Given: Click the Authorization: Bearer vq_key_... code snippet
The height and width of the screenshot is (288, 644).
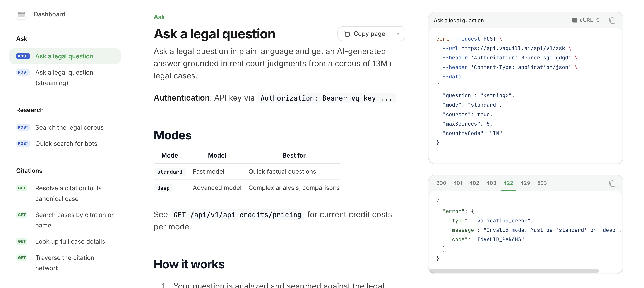Looking at the screenshot, I should [326, 98].
